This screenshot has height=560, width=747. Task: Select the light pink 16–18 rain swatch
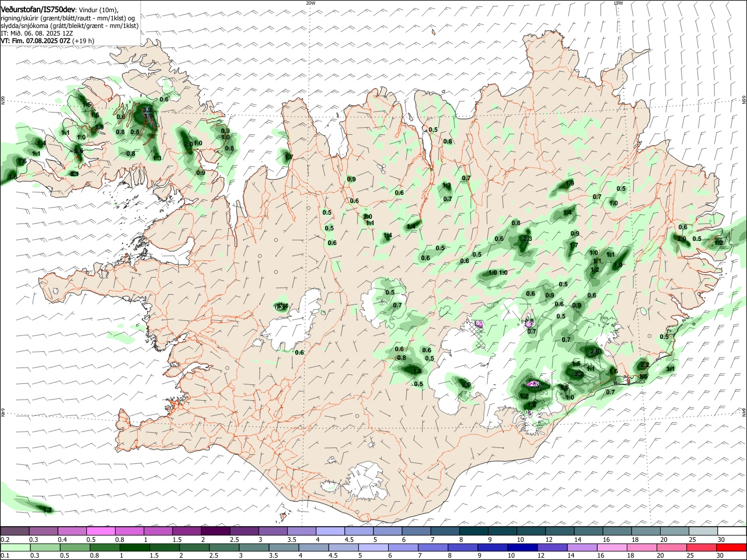[612, 548]
